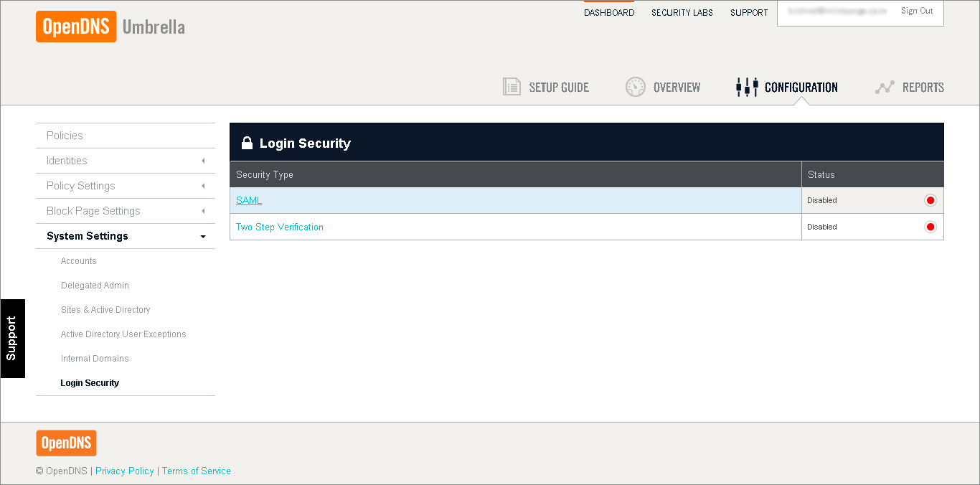Click the OpenDNS logo in the header
The image size is (980, 485).
click(x=75, y=27)
